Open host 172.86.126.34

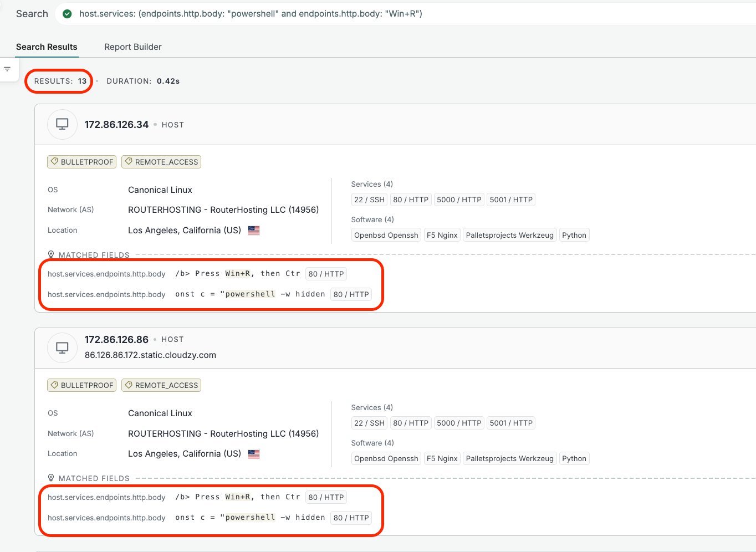pyautogui.click(x=116, y=125)
